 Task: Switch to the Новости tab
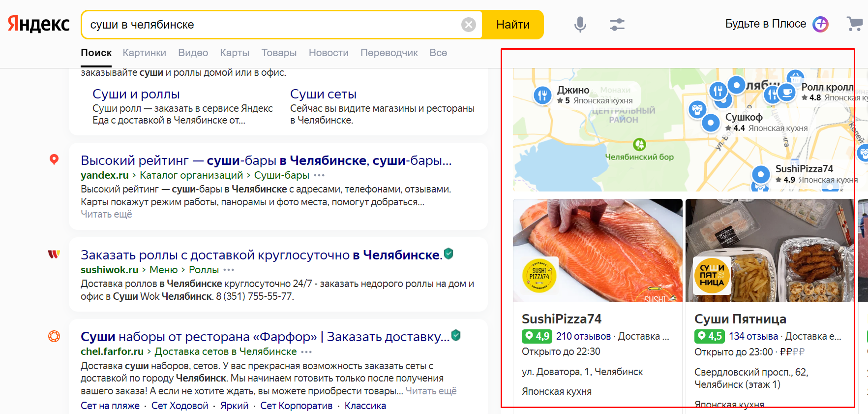pos(329,53)
